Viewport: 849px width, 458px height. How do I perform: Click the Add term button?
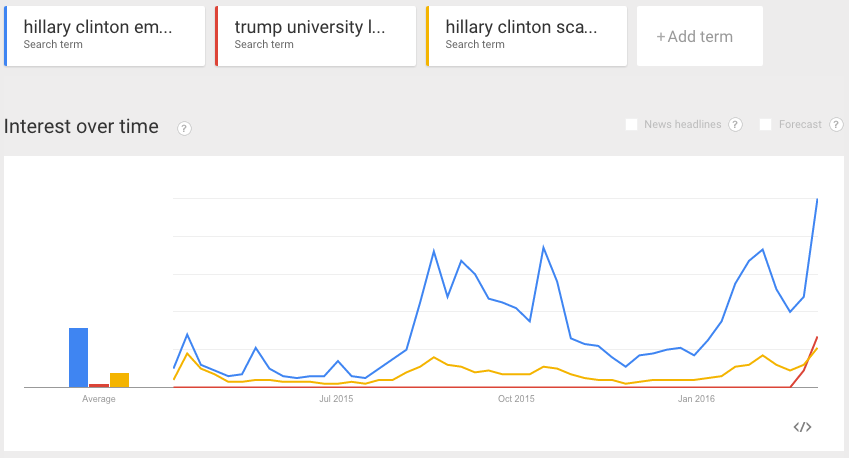click(700, 36)
